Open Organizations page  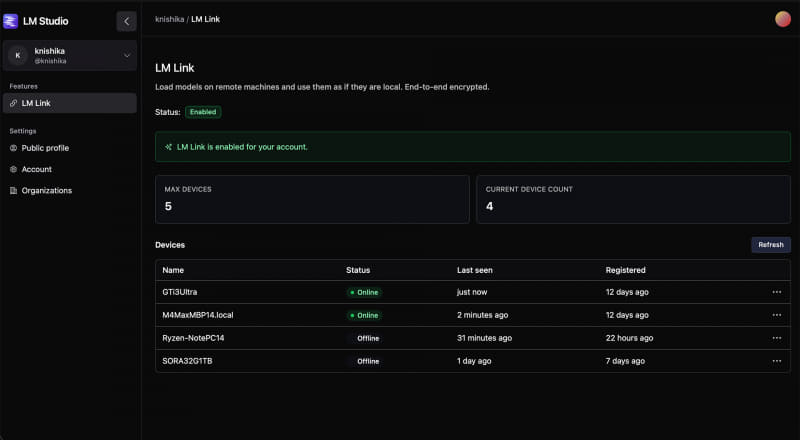[x=46, y=190]
